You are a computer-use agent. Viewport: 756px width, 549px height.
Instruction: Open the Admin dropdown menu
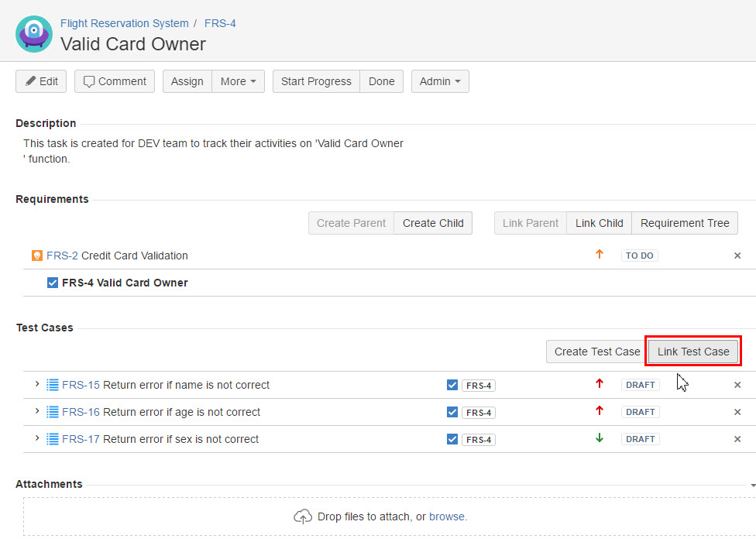(x=440, y=81)
